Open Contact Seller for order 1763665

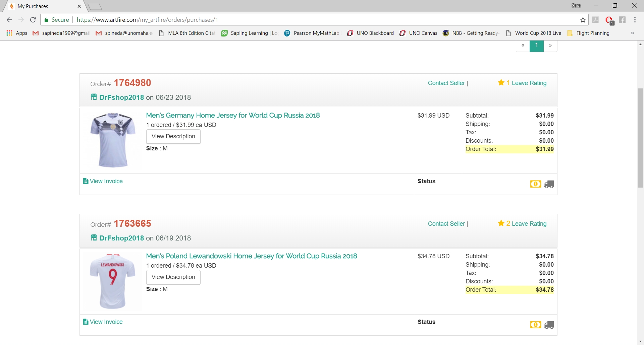[x=445, y=224]
